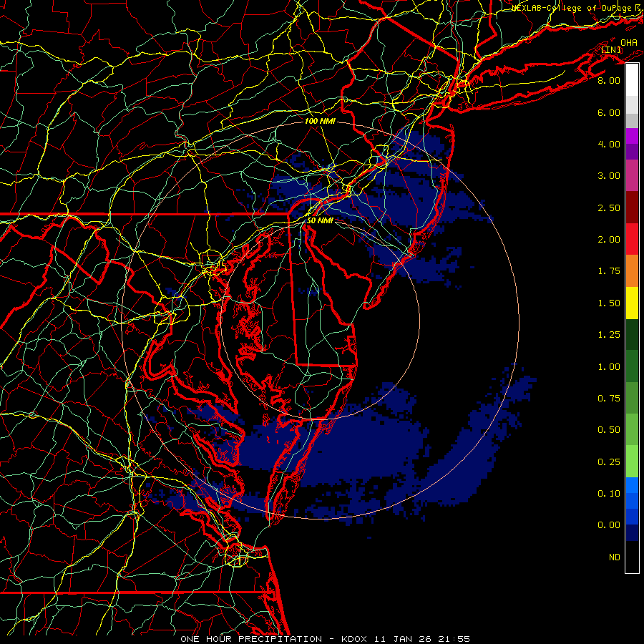The image size is (644, 644).
Task: Select the bright red legend swatch
Action: tap(632, 239)
